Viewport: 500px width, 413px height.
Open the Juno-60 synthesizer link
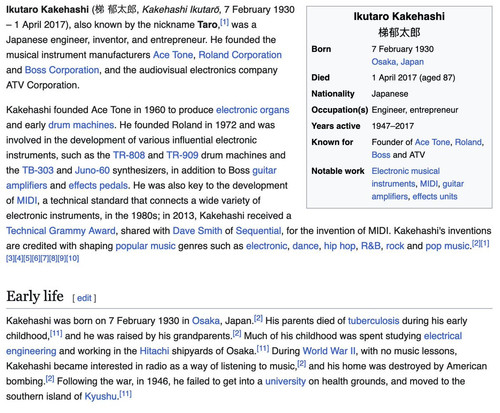92,170
